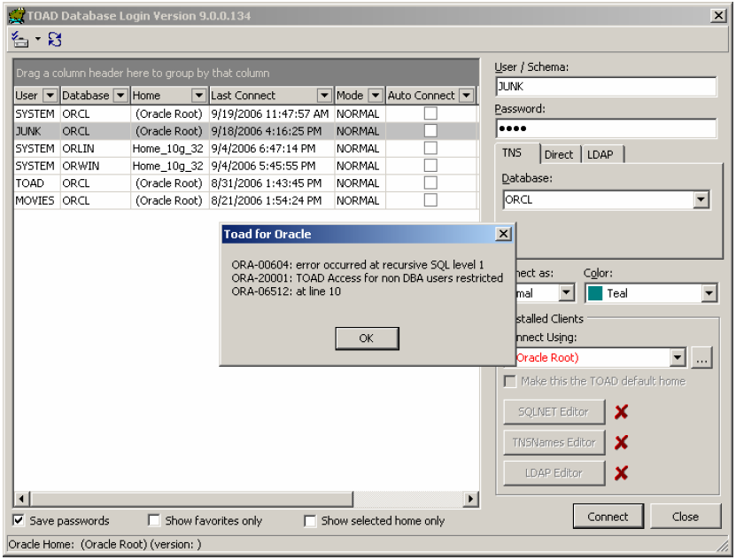This screenshot has height=560, width=736.
Task: Expand the Teal color dropdown
Action: pos(709,294)
